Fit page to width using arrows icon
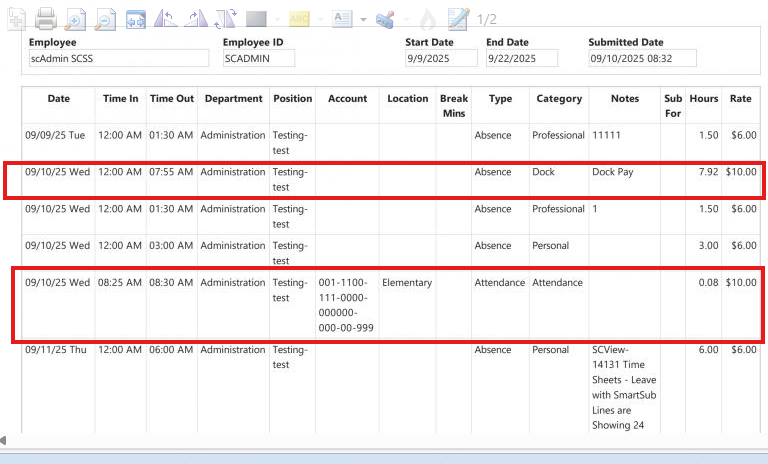Viewport: 768px width, 464px height. (136, 20)
